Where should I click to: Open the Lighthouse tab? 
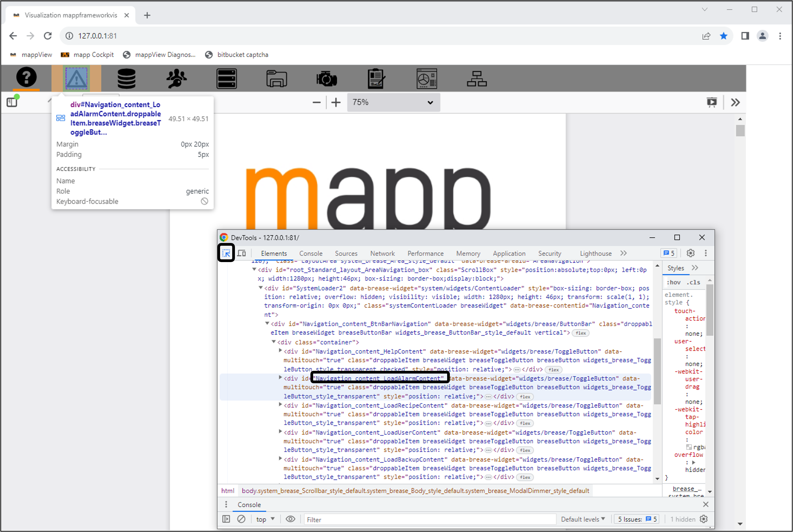point(595,254)
